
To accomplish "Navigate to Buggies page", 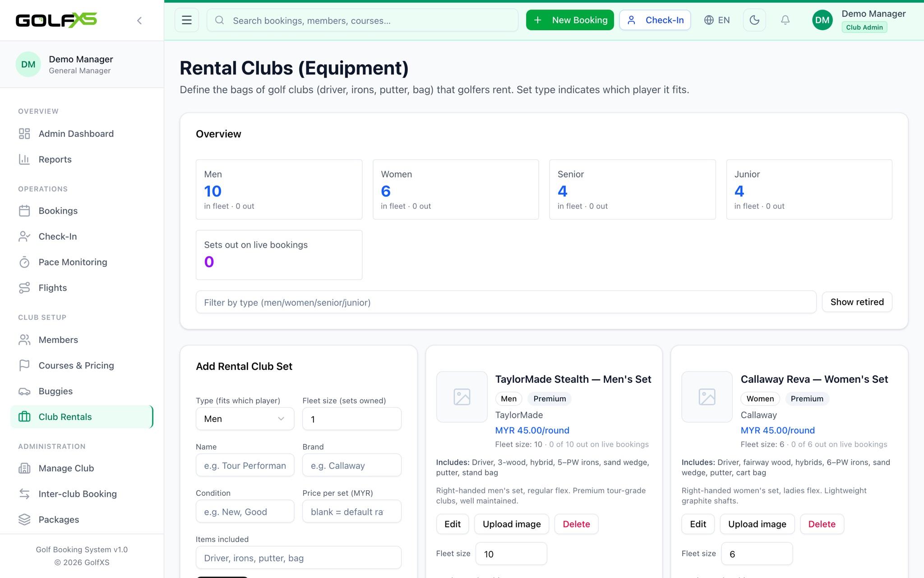I will 82,392.
